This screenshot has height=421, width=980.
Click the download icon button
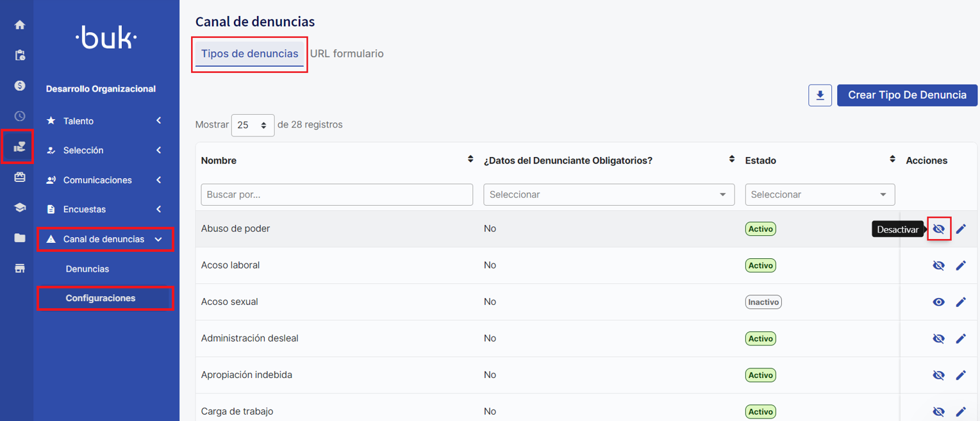(820, 95)
